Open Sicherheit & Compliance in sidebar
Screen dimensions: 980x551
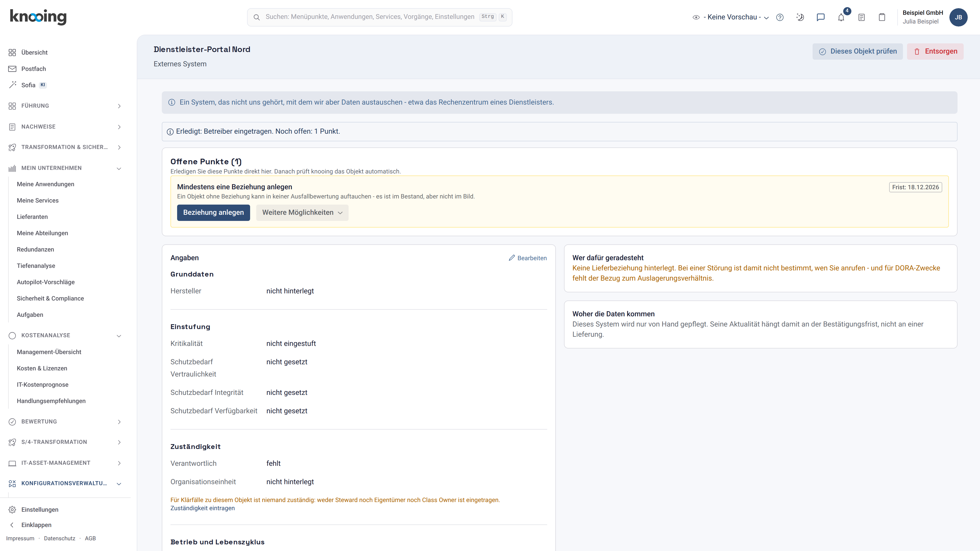tap(50, 298)
